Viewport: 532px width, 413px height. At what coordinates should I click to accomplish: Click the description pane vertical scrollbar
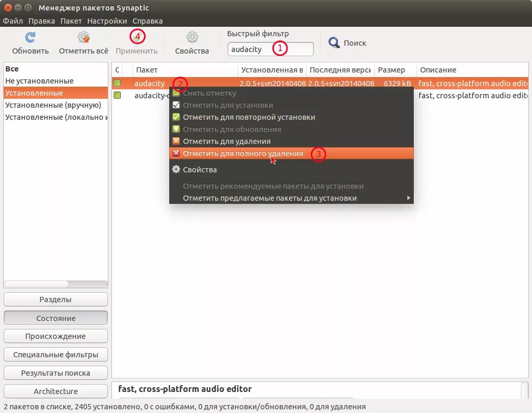525,390
